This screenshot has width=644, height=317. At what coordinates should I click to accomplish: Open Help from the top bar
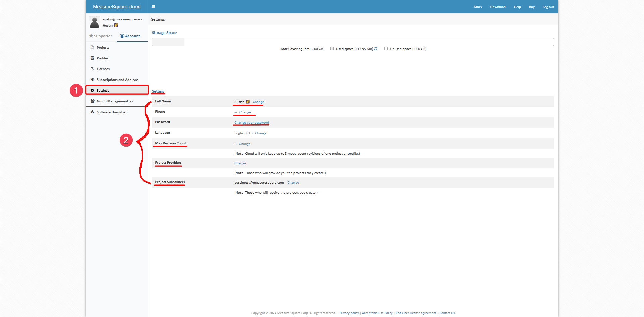point(517,7)
